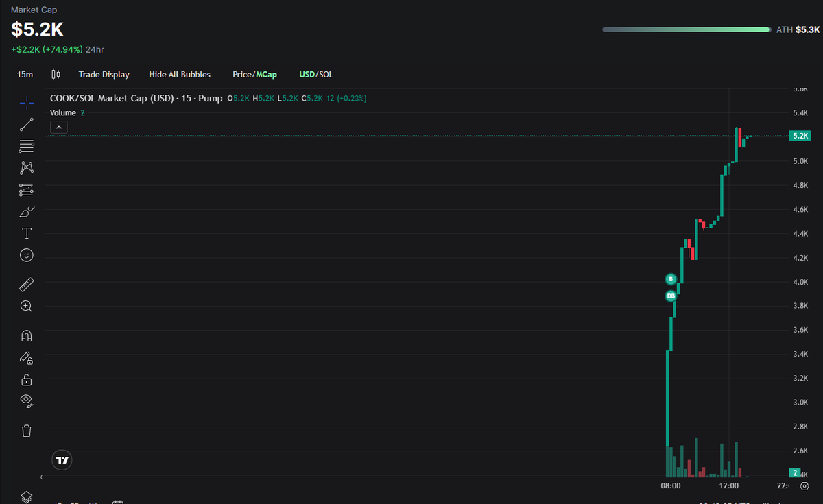Viewport: 823px width, 504px height.
Task: Click the Volume indicator label
Action: (x=63, y=112)
